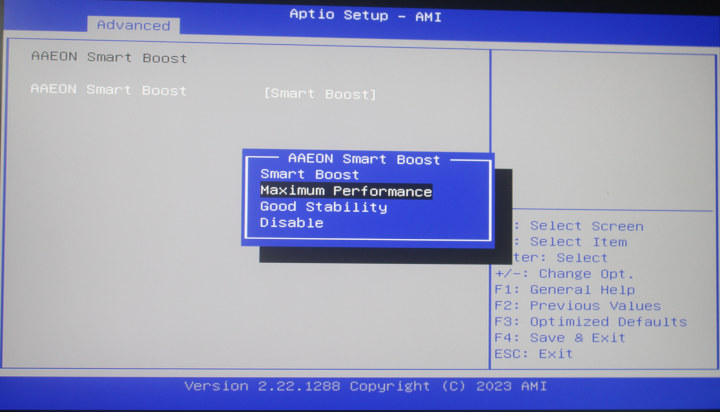The height and width of the screenshot is (412, 720).
Task: Click the ESC: Exit help line
Action: [x=534, y=354]
